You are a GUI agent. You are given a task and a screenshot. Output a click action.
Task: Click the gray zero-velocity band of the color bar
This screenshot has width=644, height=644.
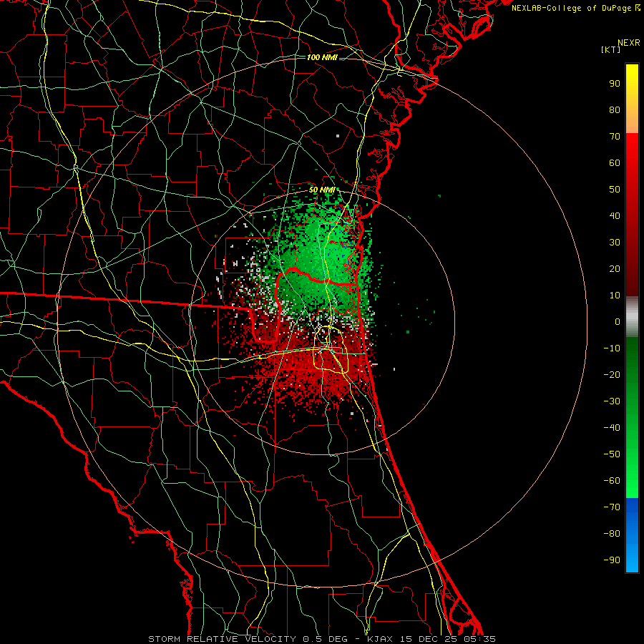click(x=632, y=317)
